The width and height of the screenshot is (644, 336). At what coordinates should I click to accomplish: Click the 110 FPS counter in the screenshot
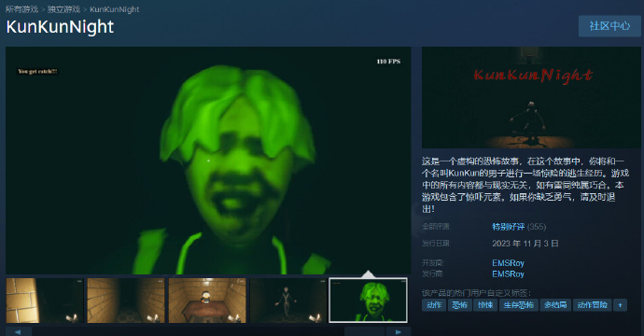[x=388, y=62]
